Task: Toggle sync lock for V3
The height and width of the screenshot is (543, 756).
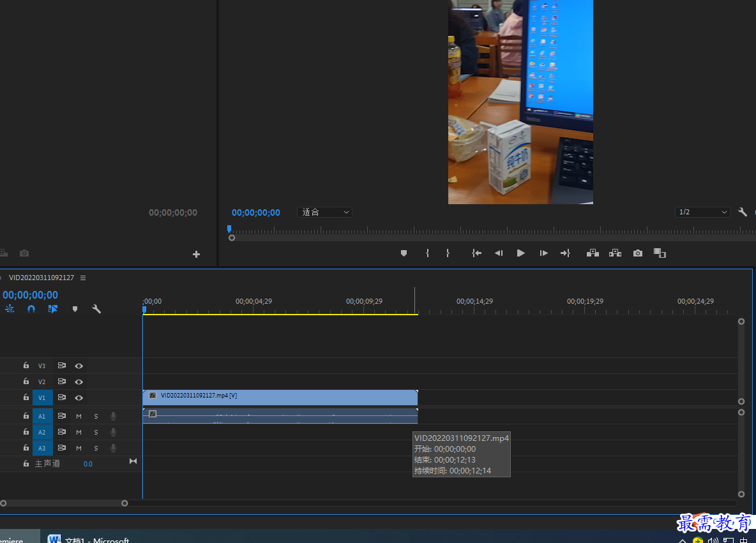Action: pos(62,366)
